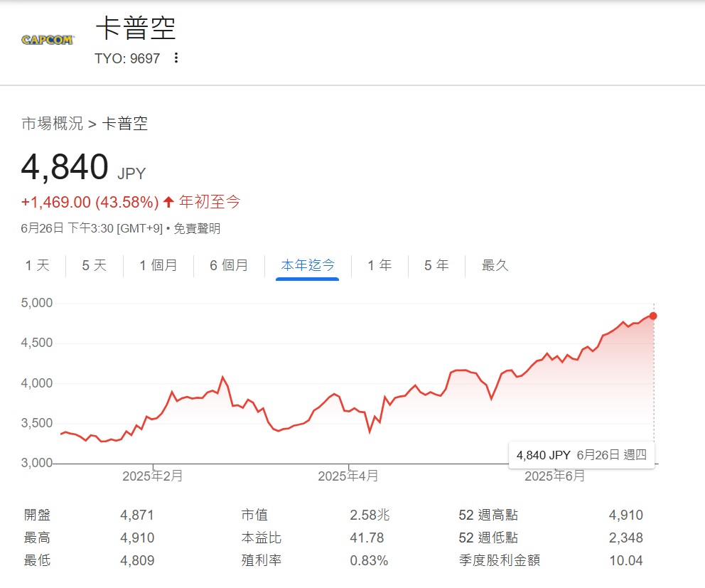The height and width of the screenshot is (588, 705).
Task: Click the yield value 0.83%
Action: pyautogui.click(x=369, y=560)
